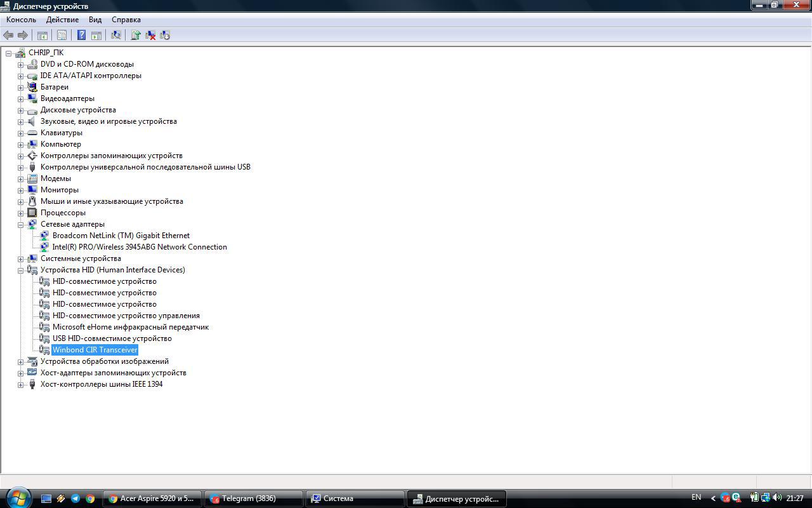The image size is (812, 508).
Task: Select the Сетевые адаптеры label
Action: click(x=72, y=224)
